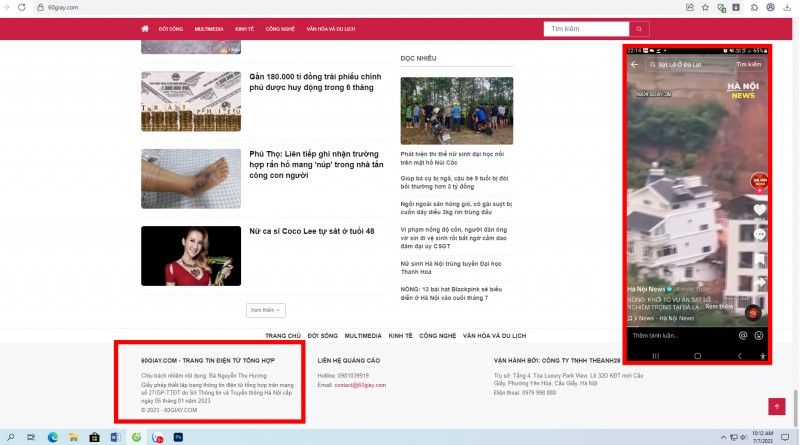Click the home icon in red navbar
Viewport: 800px width, 445px height.
pyautogui.click(x=146, y=30)
